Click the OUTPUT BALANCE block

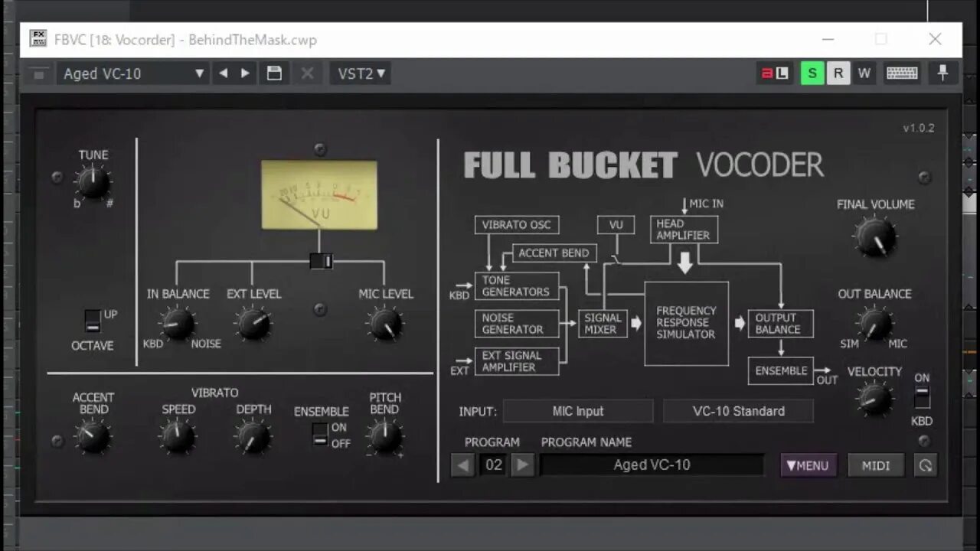(780, 324)
